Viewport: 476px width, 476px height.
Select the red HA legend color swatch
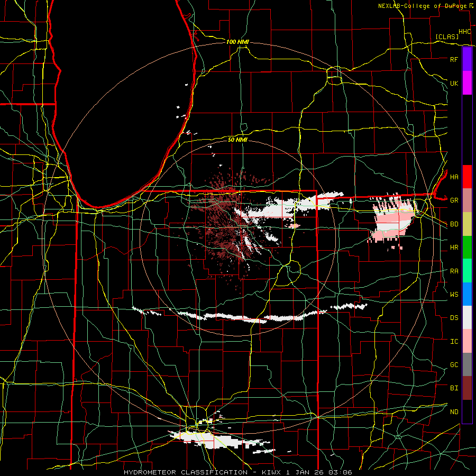click(467, 177)
